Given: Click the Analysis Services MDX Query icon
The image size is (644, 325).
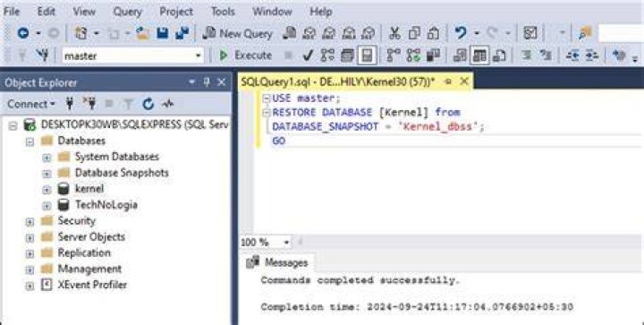Looking at the screenshot, I should pos(309,33).
